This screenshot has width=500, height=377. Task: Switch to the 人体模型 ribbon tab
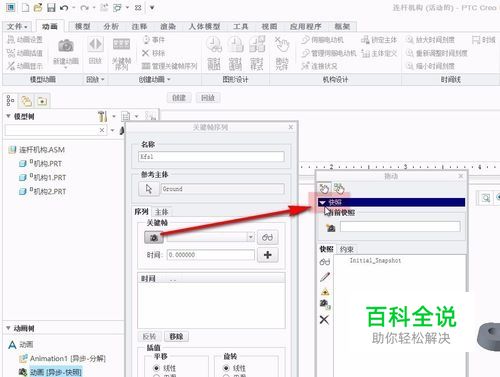tap(204, 26)
